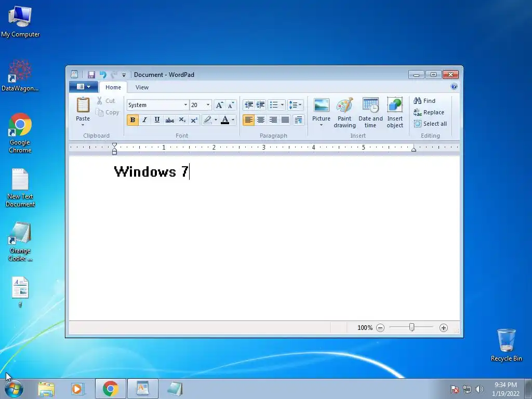This screenshot has height=399, width=532.
Task: Save document from quick access toolbar
Action: [91, 75]
